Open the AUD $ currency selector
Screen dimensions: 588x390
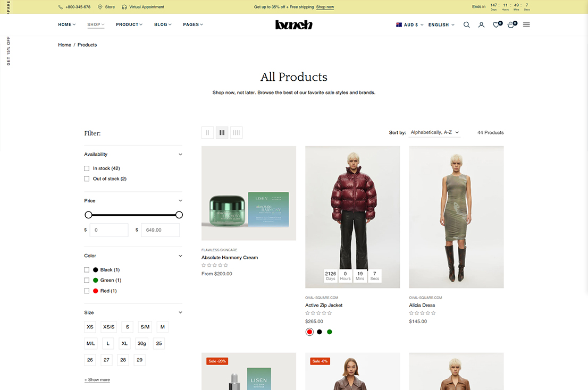pyautogui.click(x=410, y=25)
